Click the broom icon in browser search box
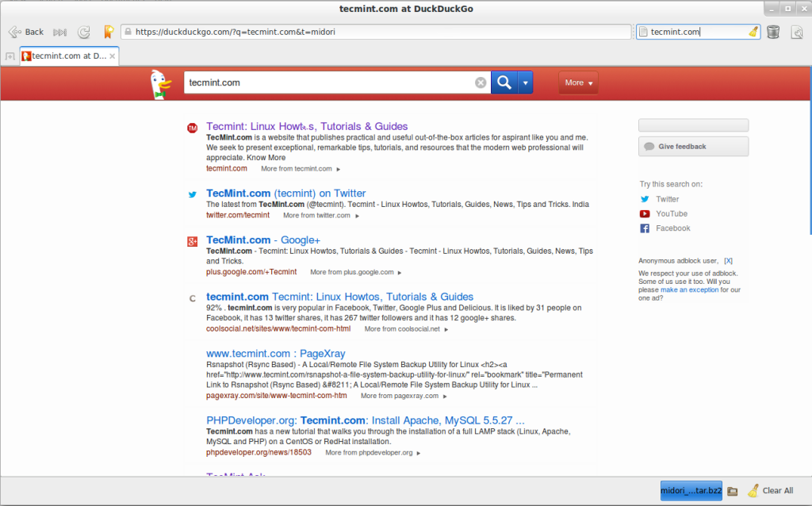Viewport: 812px width, 506px height. [x=753, y=33]
